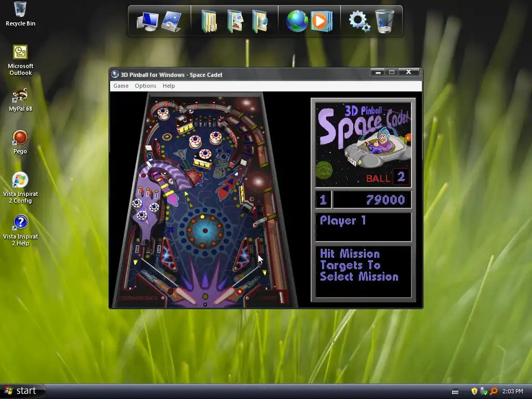Open the Recycle Bin desktop icon

(20, 14)
